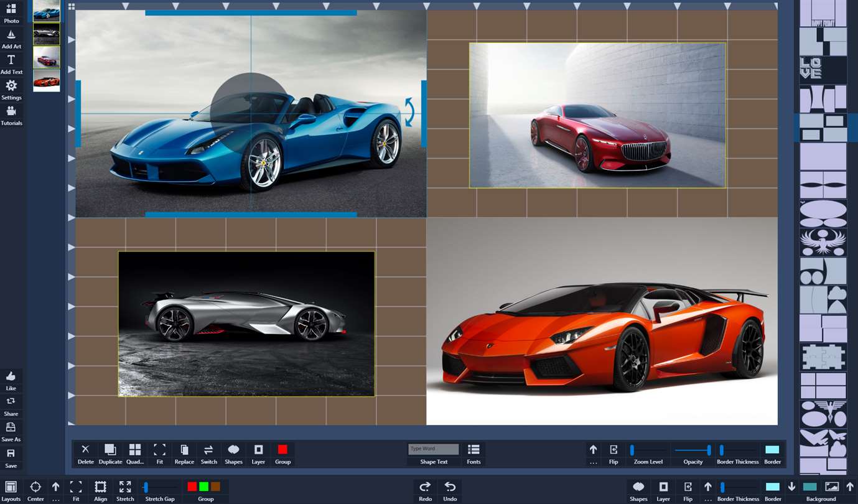This screenshot has width=858, height=504.
Task: Adjust the photo toolbar Border Thickness slider
Action: pos(738,450)
